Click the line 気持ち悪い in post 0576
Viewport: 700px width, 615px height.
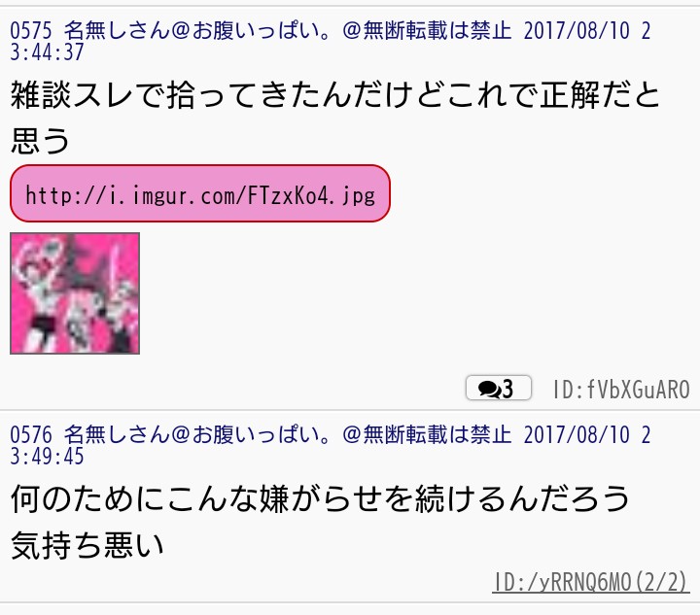coord(87,545)
